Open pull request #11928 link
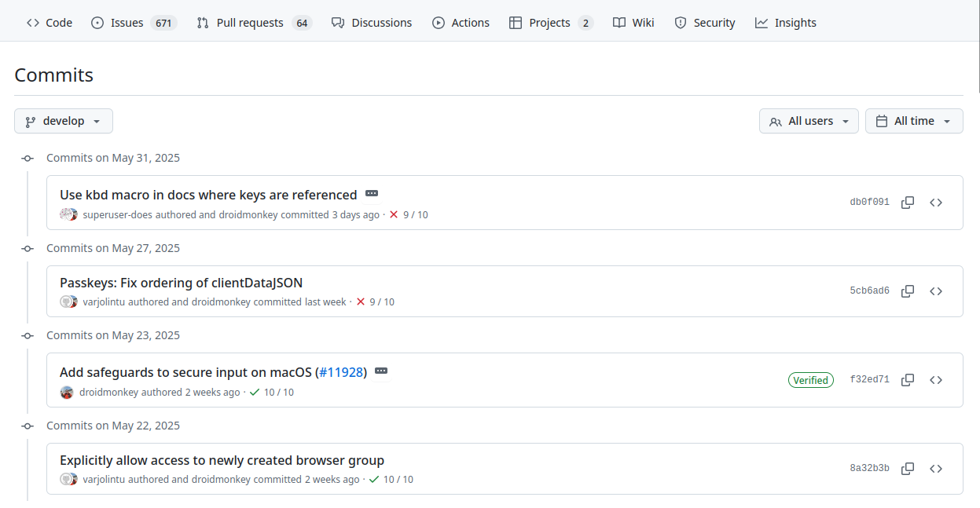The width and height of the screenshot is (980, 508). click(342, 371)
